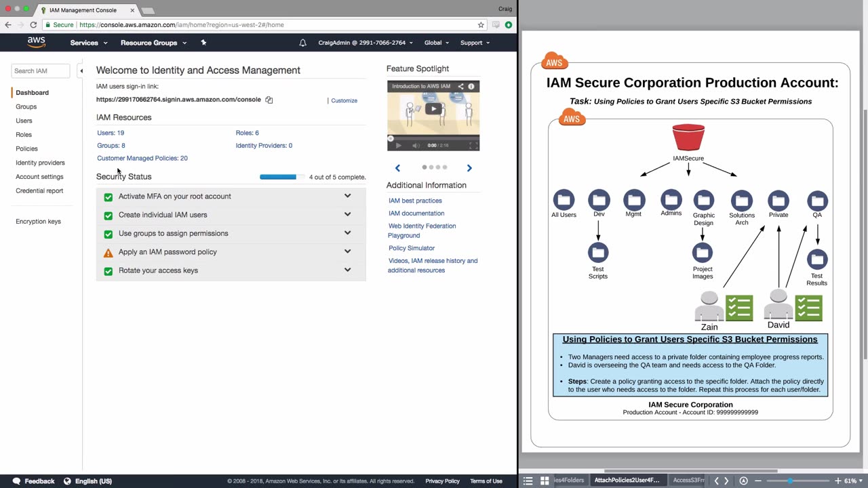
Task: Open the 61% zoom level dropdown
Action: click(853, 481)
